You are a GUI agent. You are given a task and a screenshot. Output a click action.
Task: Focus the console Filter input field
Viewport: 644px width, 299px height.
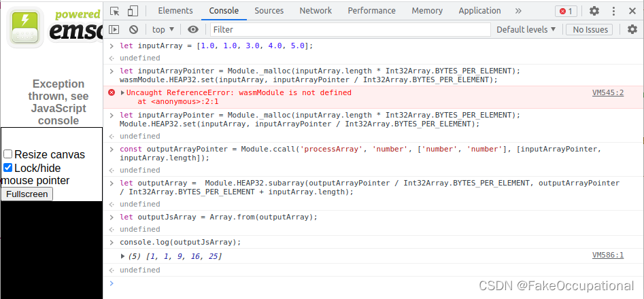[350, 29]
